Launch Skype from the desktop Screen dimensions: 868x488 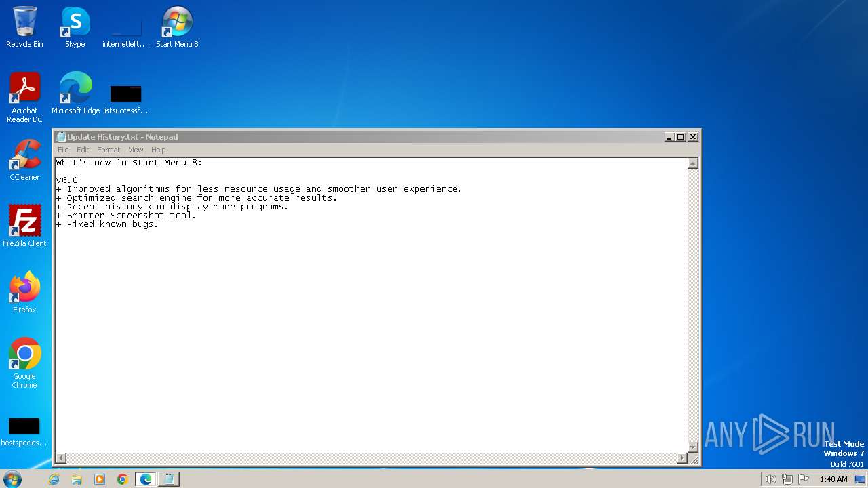[75, 27]
